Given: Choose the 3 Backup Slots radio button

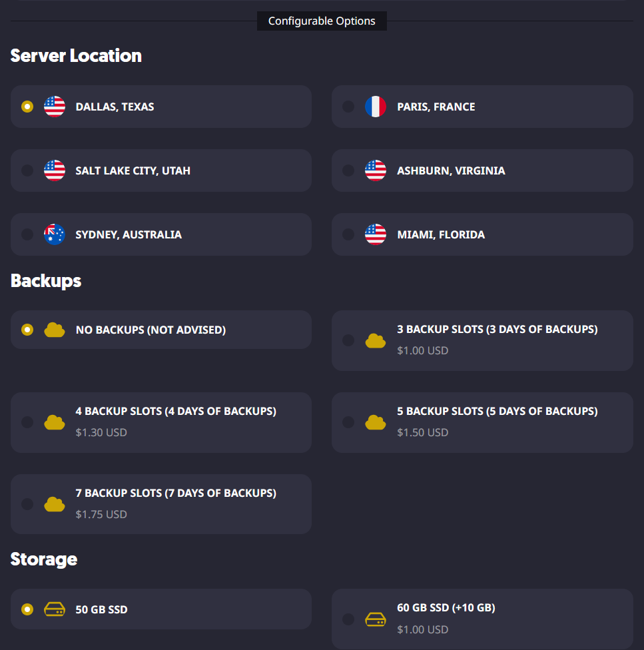Looking at the screenshot, I should [348, 340].
